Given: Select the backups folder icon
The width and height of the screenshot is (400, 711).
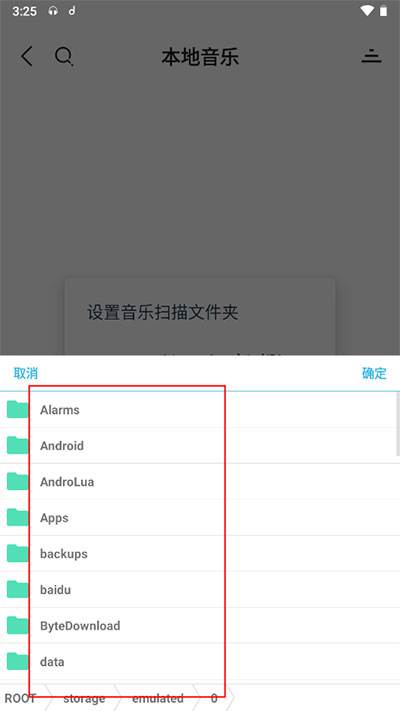Looking at the screenshot, I should pos(18,554).
